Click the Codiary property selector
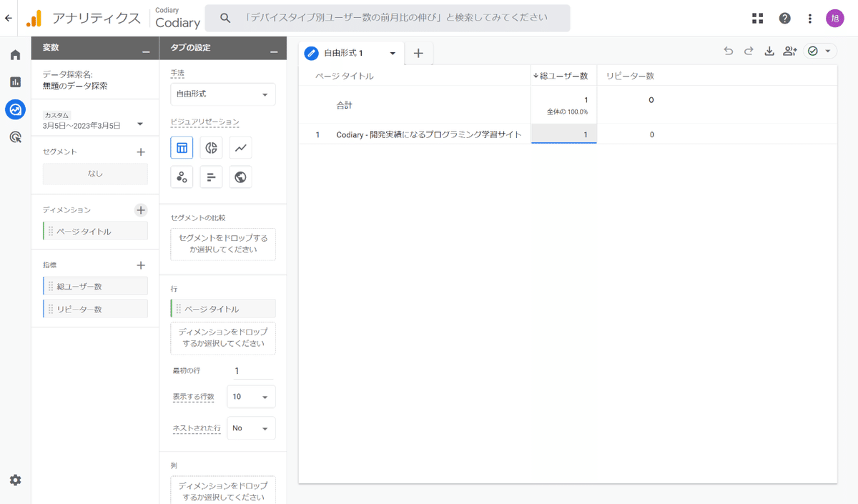The image size is (858, 504). 177,19
